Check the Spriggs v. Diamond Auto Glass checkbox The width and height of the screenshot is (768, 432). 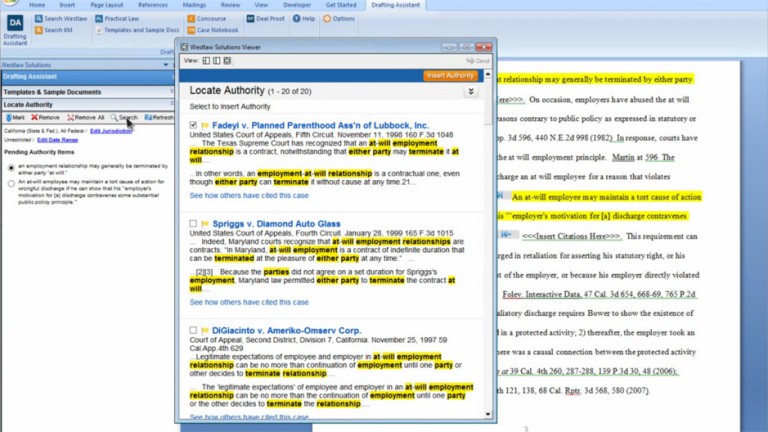coord(194,224)
